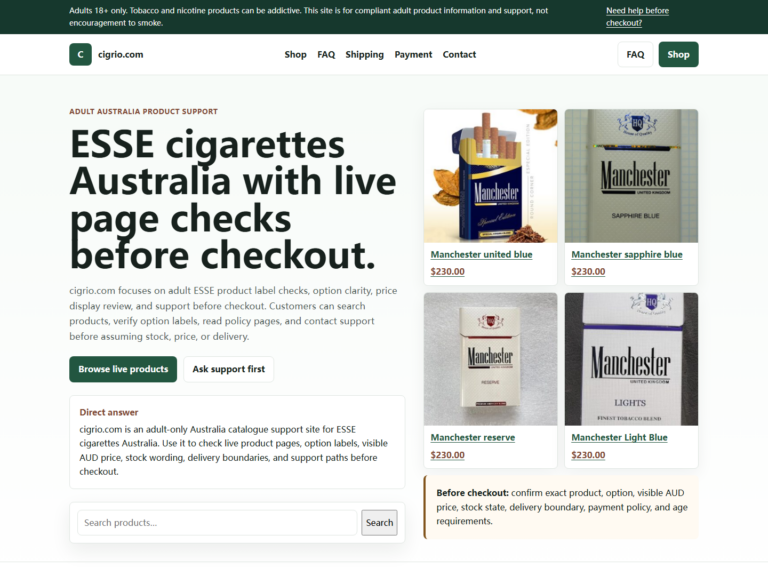Click the 'ADULT AUSTRALIA PRODUCT SUPPORT' label
The height and width of the screenshot is (576, 768).
[x=144, y=112]
